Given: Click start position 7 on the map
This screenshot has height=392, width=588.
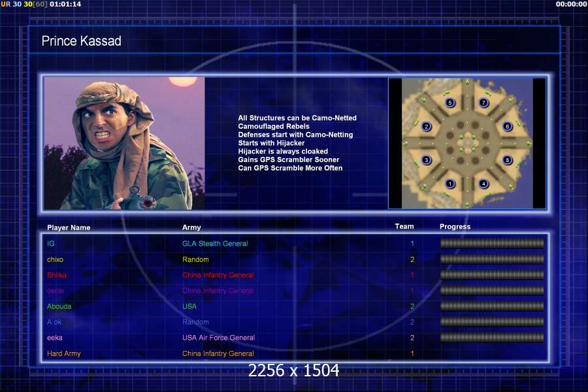Looking at the screenshot, I should 483,103.
